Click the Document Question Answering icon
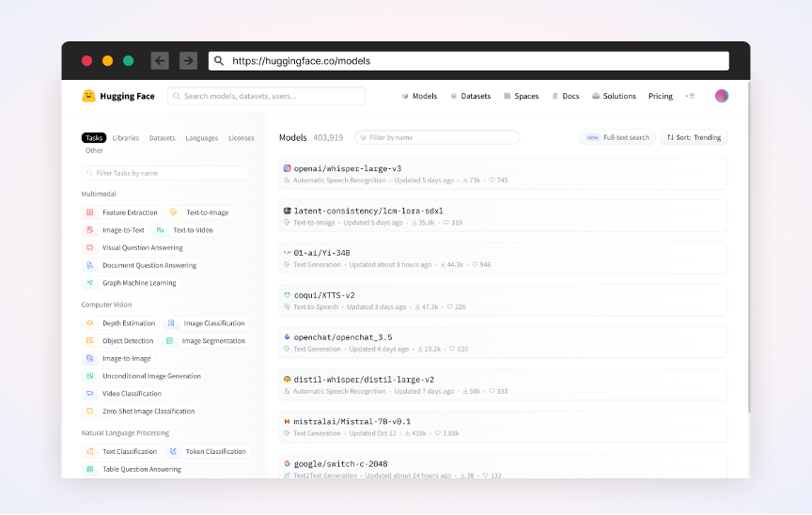Screen dimensions: 812x515 90,265
